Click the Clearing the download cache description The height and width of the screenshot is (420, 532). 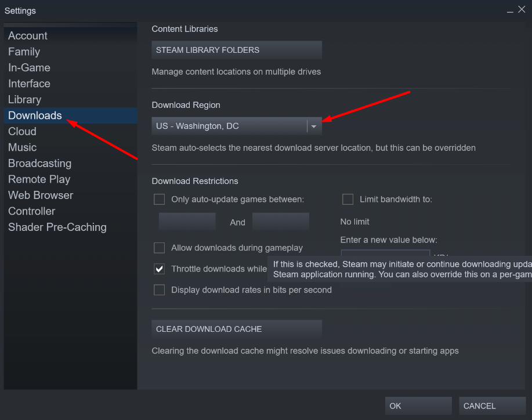tap(305, 350)
